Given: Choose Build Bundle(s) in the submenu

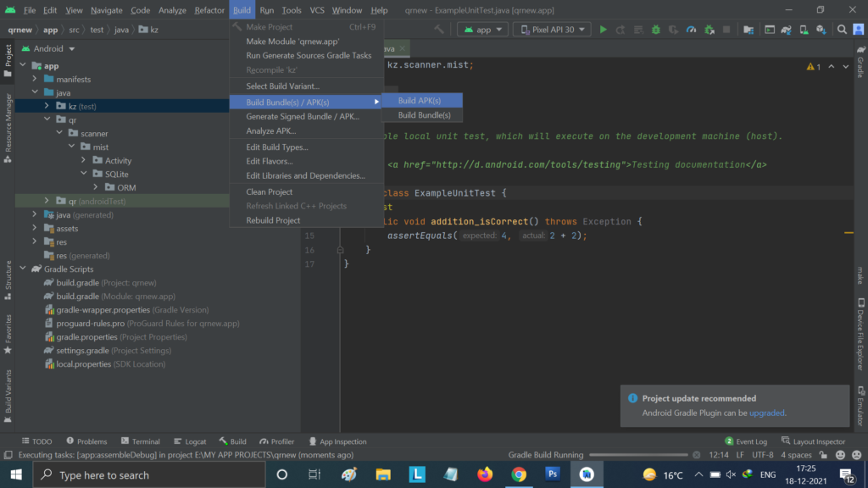Looking at the screenshot, I should [422, 115].
